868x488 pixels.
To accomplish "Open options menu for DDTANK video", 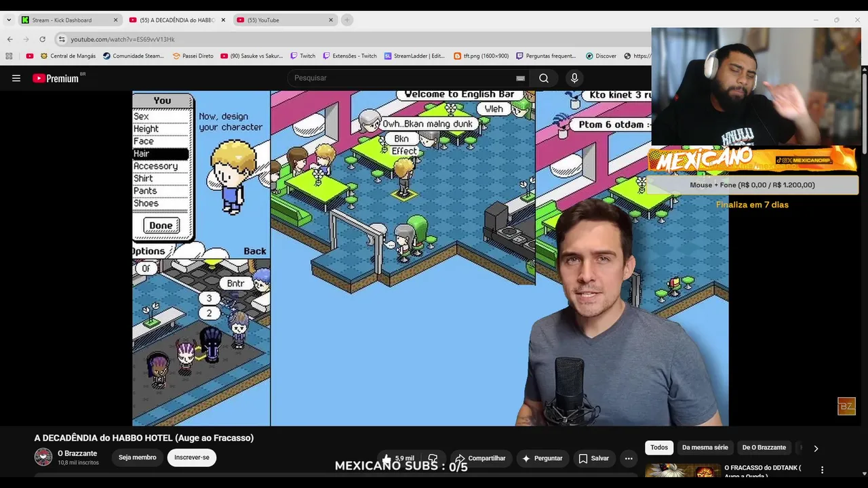I will click(822, 470).
